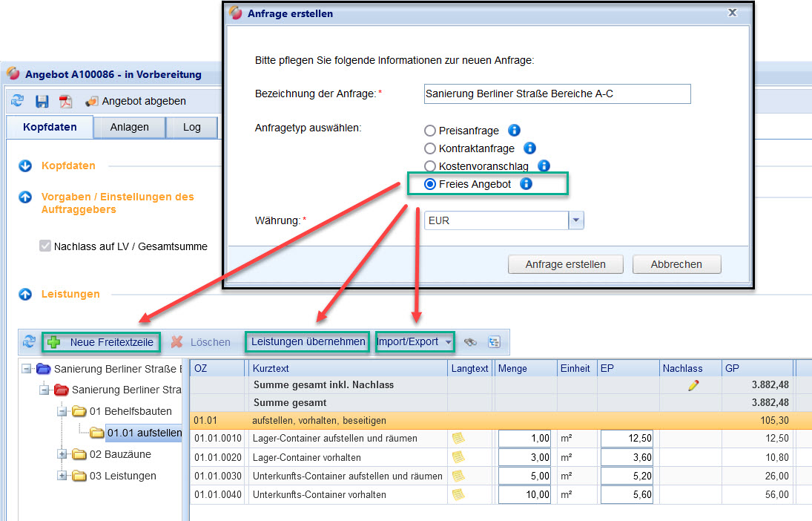Refresh the Leistungen list toolbar icon
This screenshot has width=812, height=521.
[x=29, y=342]
